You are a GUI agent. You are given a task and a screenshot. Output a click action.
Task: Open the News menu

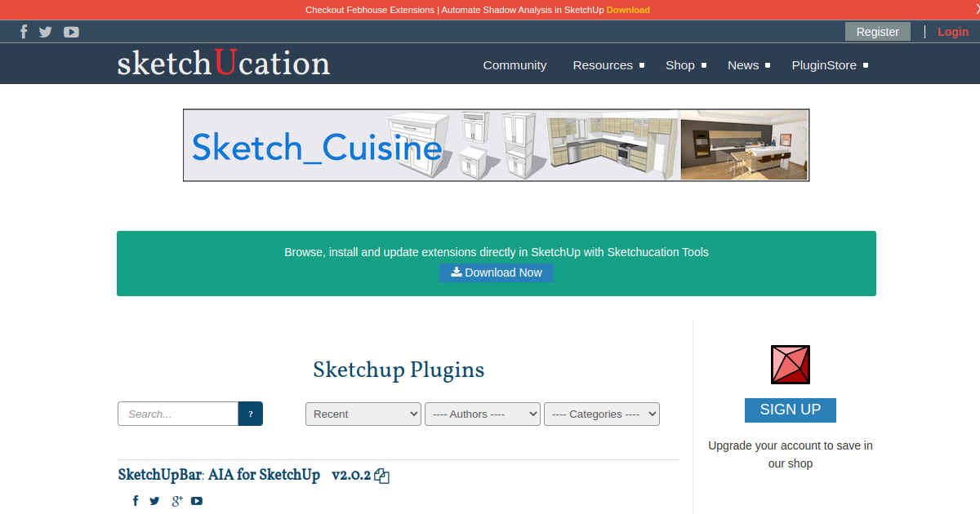coord(749,65)
